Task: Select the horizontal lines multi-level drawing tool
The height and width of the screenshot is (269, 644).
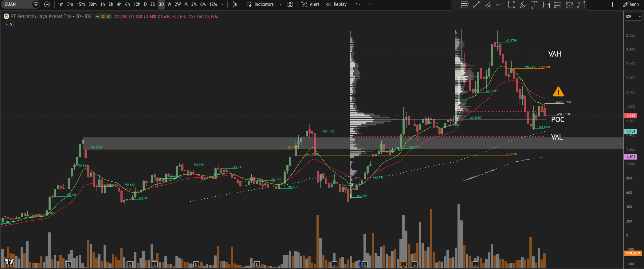Action: [465, 5]
